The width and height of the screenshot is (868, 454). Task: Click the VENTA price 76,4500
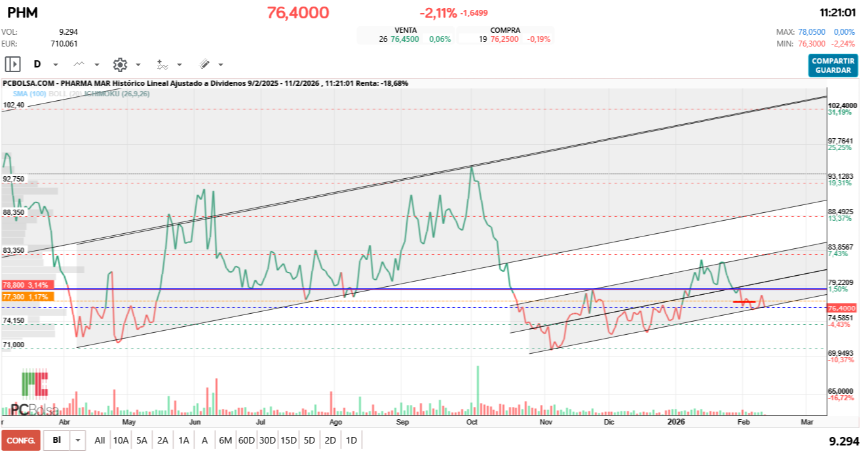click(x=404, y=39)
